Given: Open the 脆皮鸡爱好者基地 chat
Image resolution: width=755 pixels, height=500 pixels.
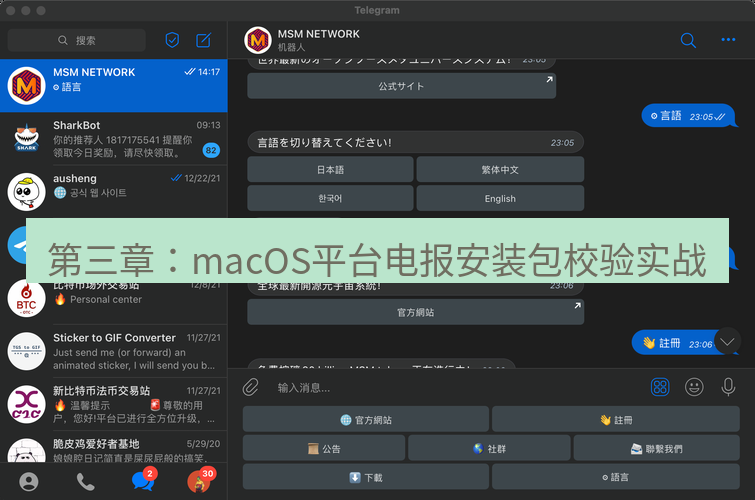Looking at the screenshot, I should [x=114, y=447].
